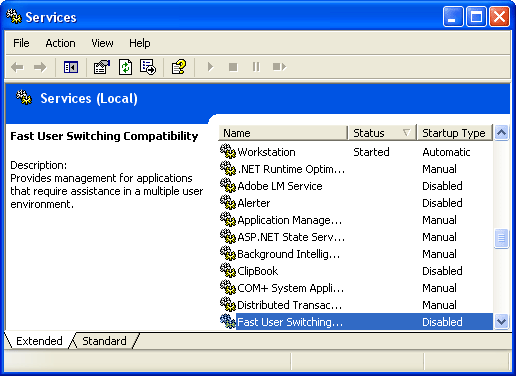Screen dimensions: 516x376
Task: Open the Action menu
Action: pos(60,43)
